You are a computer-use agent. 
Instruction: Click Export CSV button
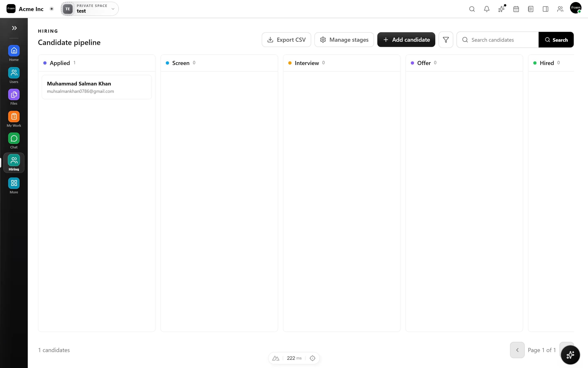286,40
